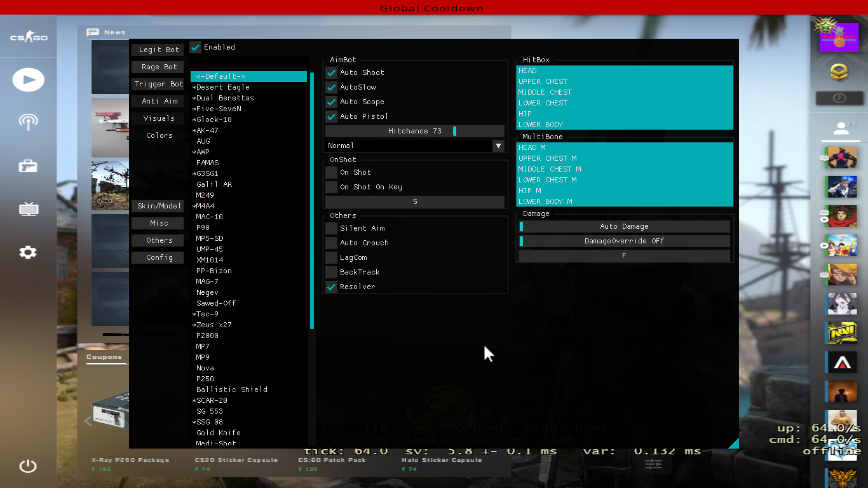The width and height of the screenshot is (868, 488).
Task: Disable Resolver checkbox
Action: [331, 287]
